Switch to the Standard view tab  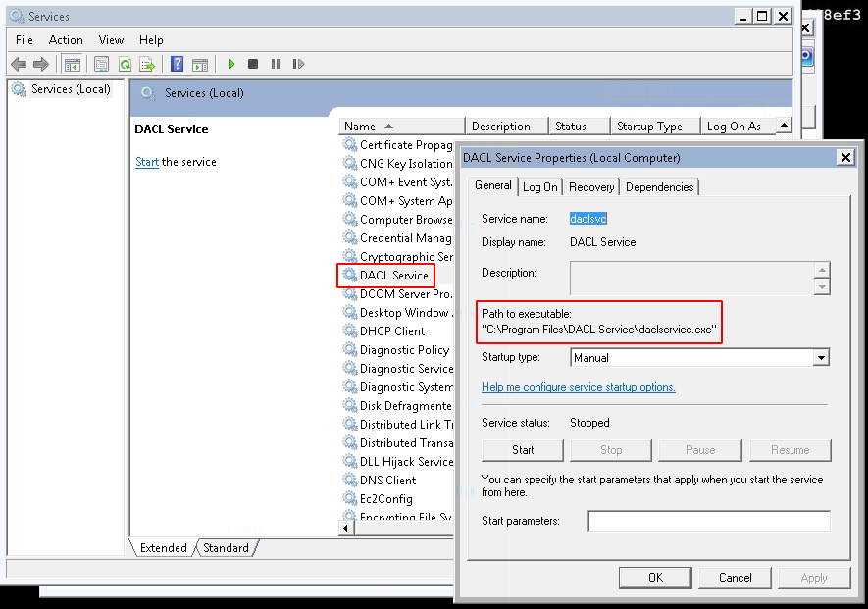point(226,548)
